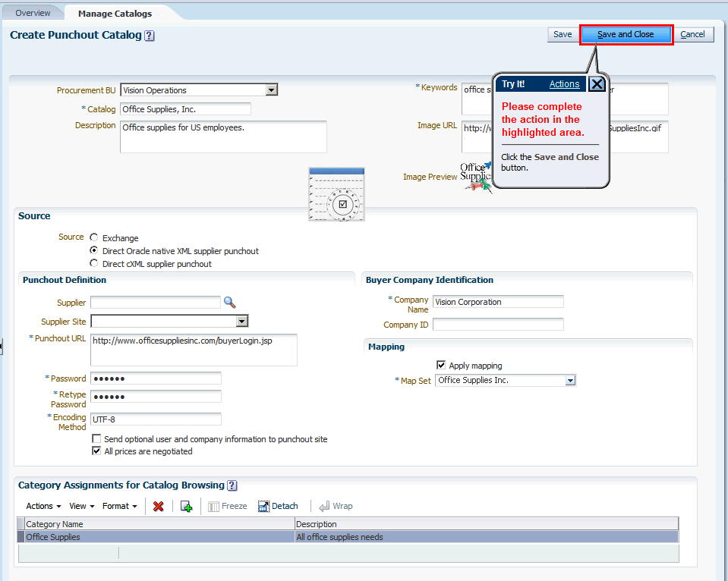Switch to the Overview tab
Viewport: 728px width, 581px height.
(31, 12)
